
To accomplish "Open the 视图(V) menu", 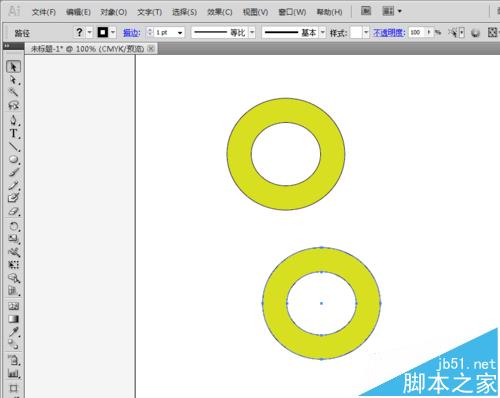I will [255, 12].
